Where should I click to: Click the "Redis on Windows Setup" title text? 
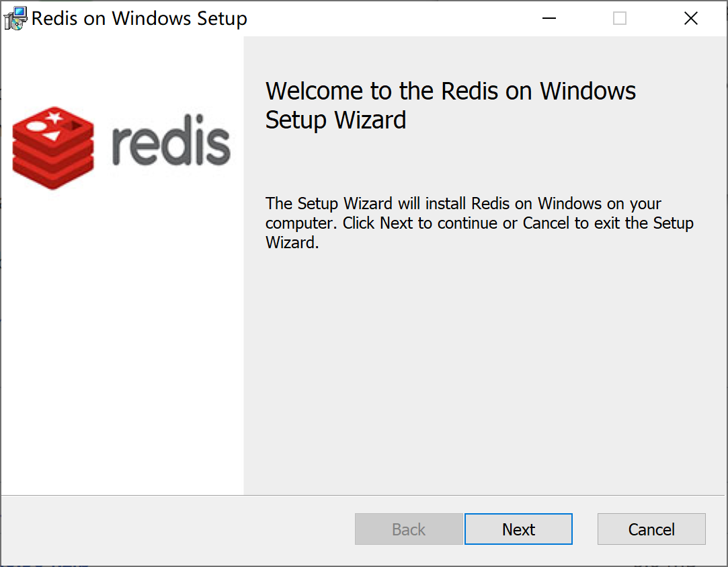coord(139,19)
